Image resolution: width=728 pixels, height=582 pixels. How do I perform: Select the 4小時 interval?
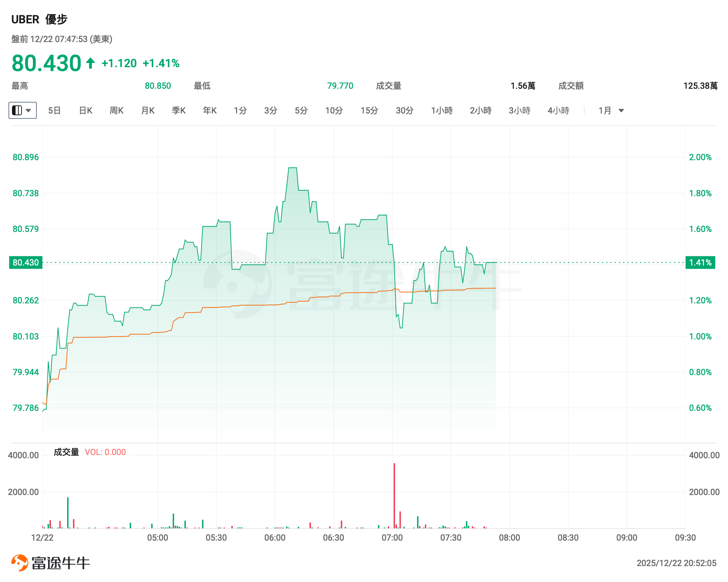558,111
